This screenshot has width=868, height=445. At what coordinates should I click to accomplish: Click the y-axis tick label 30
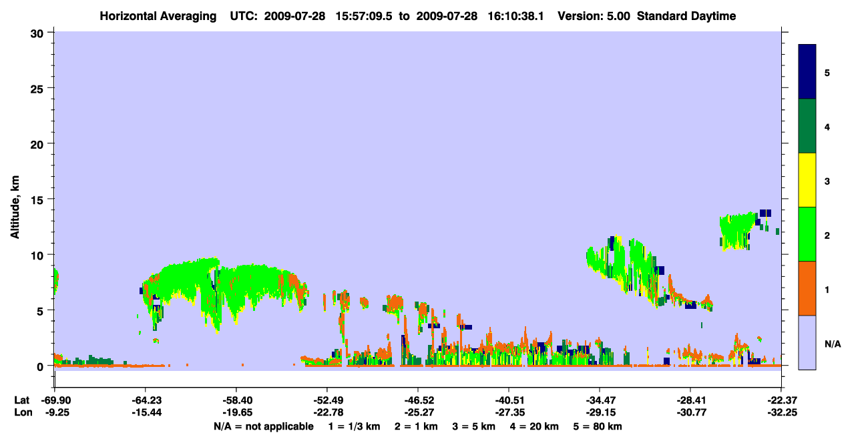tap(39, 33)
